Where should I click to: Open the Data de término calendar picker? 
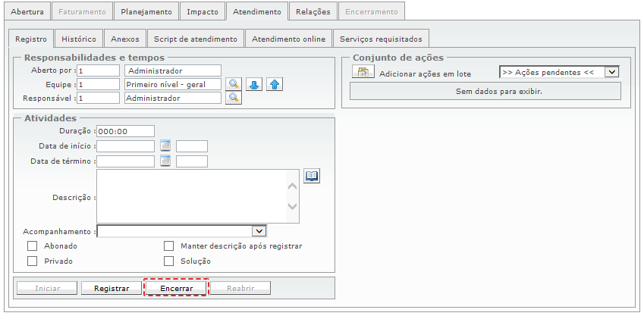tap(165, 161)
